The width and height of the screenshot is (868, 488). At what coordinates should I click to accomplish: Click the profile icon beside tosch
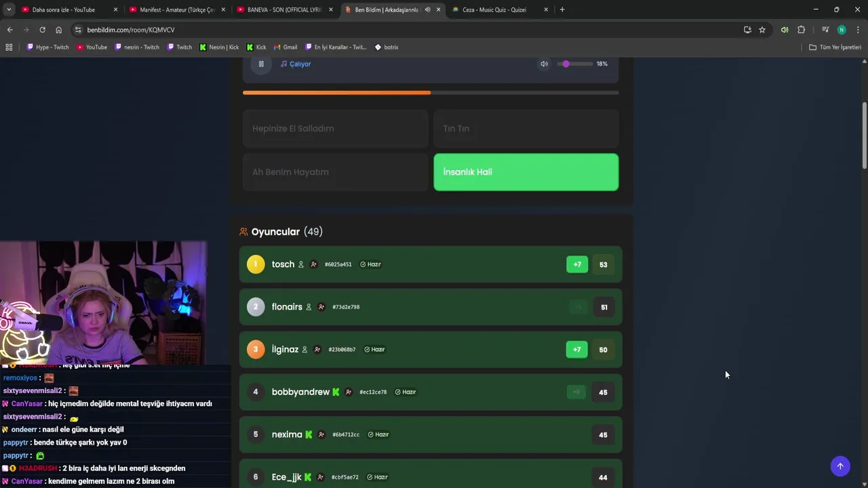click(x=301, y=264)
